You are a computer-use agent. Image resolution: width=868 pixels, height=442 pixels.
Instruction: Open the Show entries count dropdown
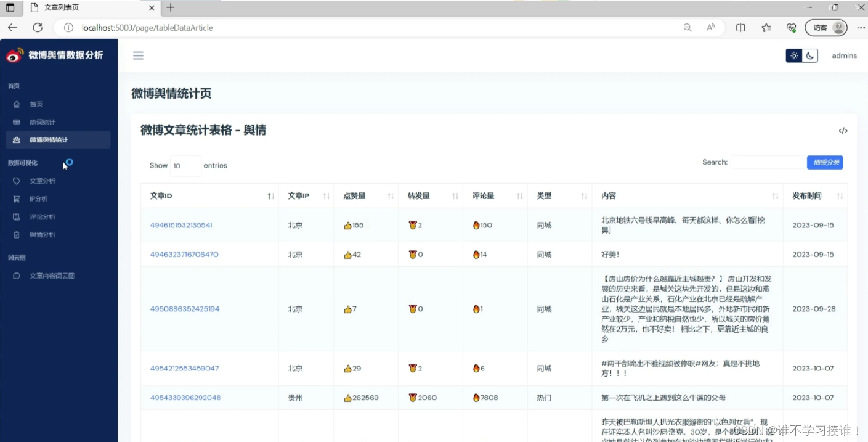point(185,166)
